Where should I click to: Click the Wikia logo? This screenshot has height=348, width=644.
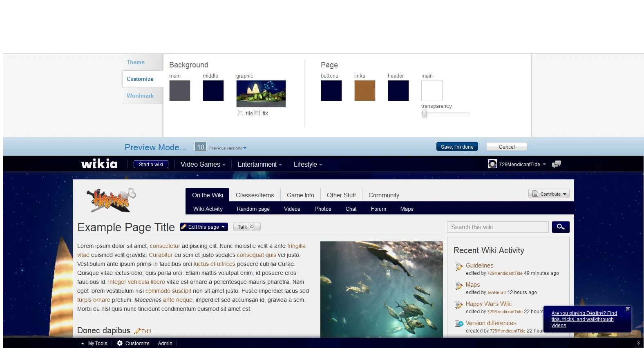pyautogui.click(x=99, y=164)
